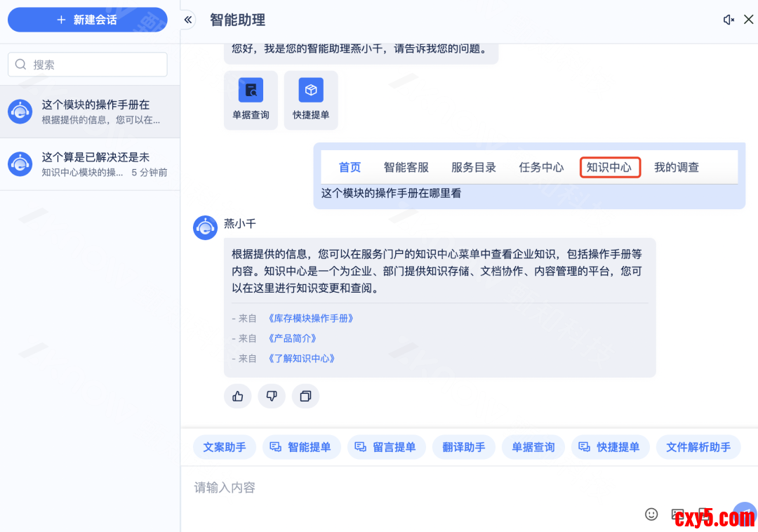Close the 智能助理 panel

[748, 20]
